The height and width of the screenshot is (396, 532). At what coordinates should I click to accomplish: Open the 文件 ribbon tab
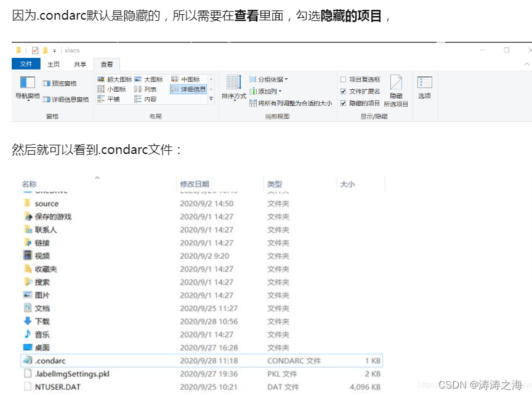click(26, 64)
